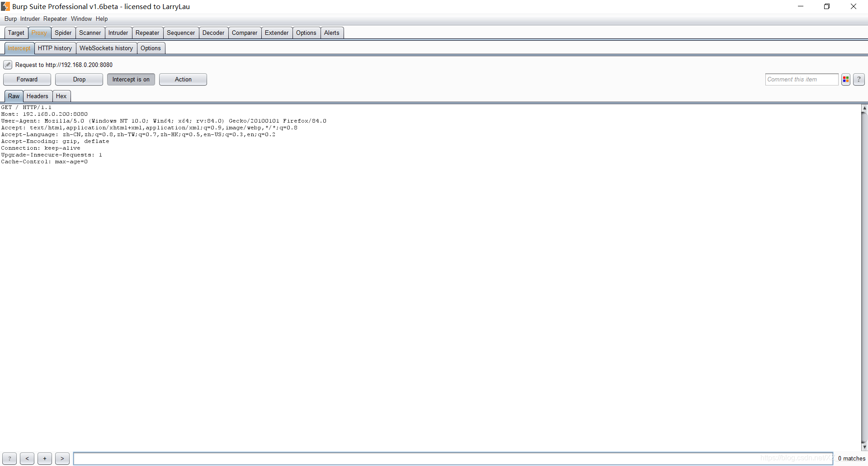Open the Proxy Options sub-tab
This screenshot has width=868, height=466.
pos(151,48)
